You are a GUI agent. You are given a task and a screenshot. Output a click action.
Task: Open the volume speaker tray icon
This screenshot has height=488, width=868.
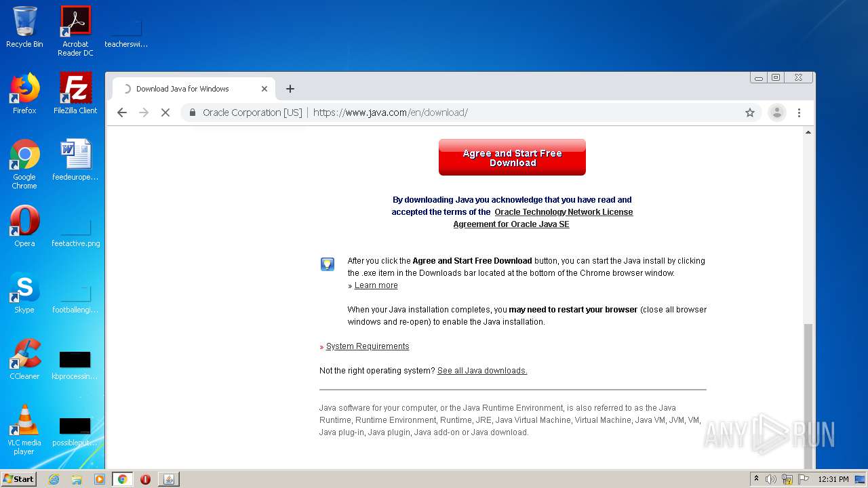point(771,479)
